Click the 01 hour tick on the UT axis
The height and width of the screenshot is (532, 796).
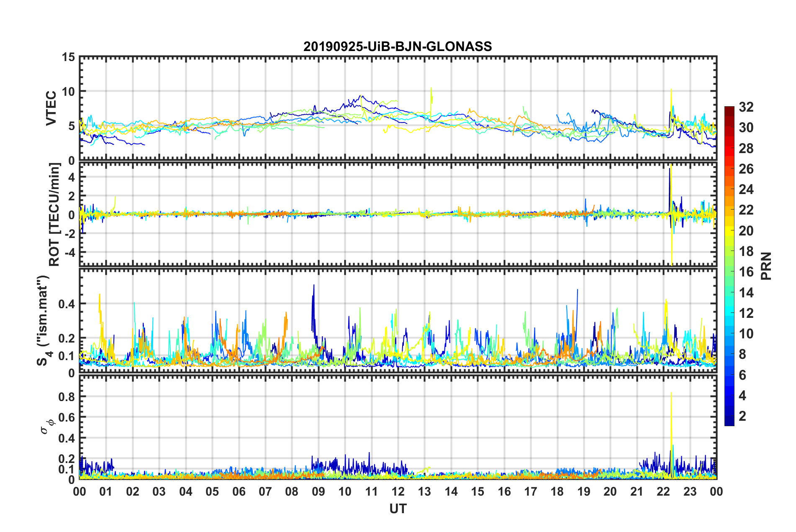pyautogui.click(x=106, y=491)
